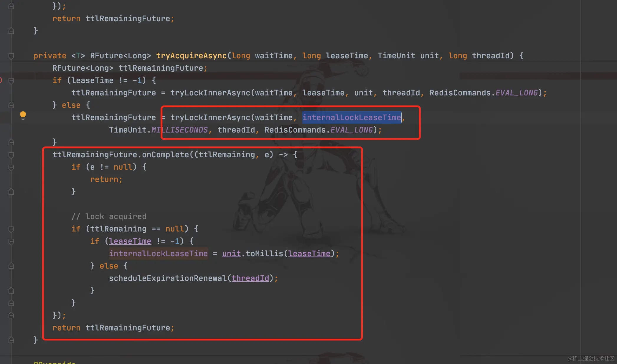Click underlined threadId inside scheduleExpirationRenewal call
This screenshot has width=617, height=364.
250,278
